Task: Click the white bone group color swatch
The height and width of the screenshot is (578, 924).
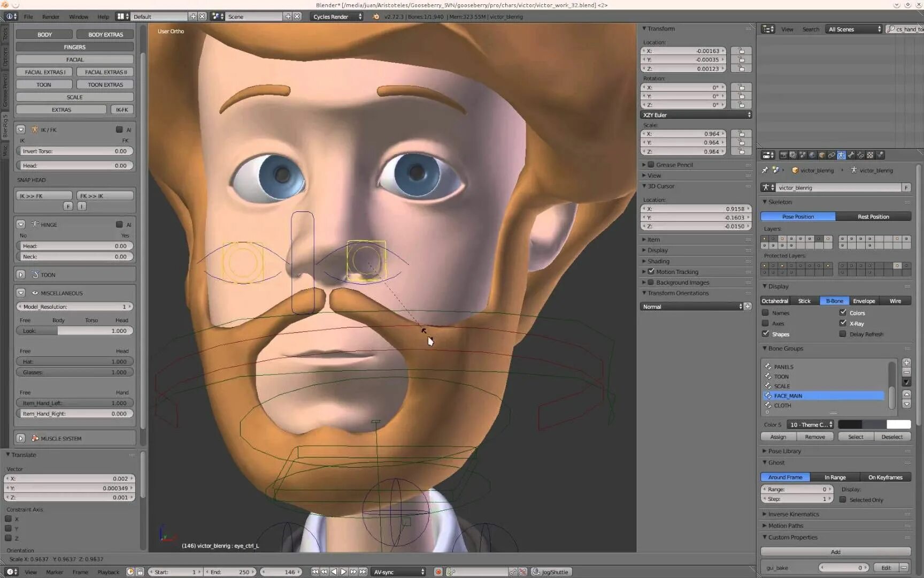Action: tap(899, 424)
